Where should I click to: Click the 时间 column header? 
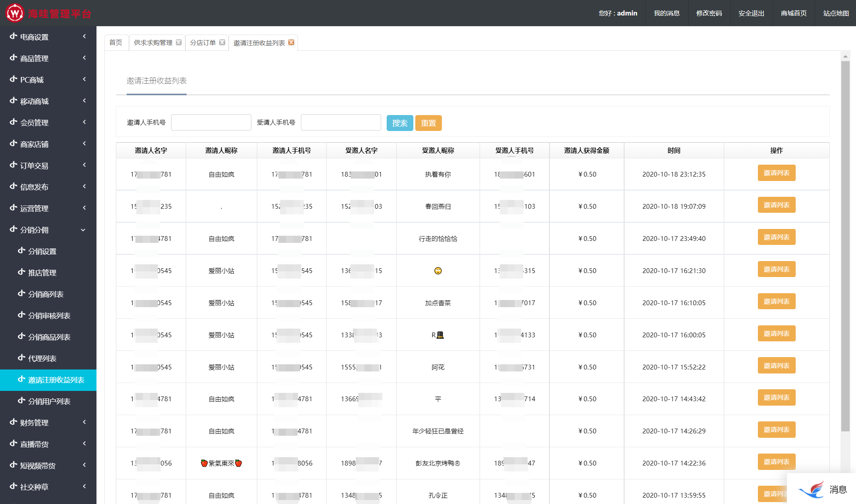[674, 150]
